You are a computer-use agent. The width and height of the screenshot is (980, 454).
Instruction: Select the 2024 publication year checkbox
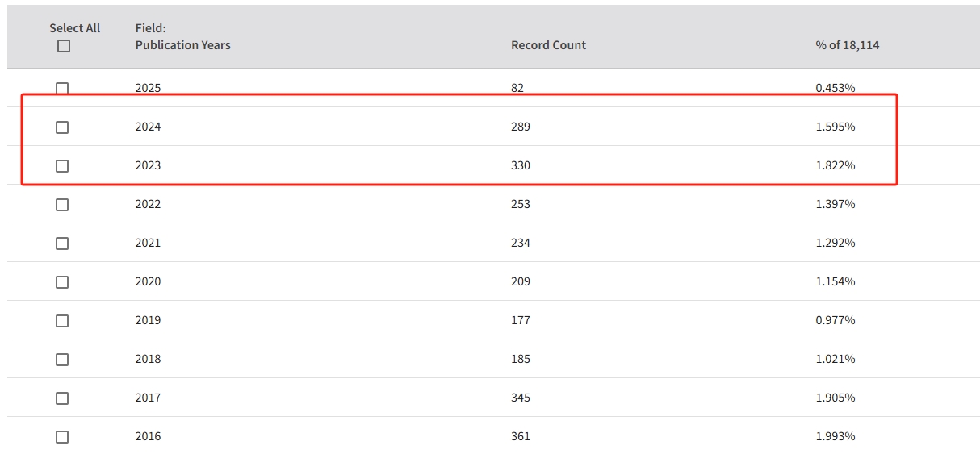[62, 127]
